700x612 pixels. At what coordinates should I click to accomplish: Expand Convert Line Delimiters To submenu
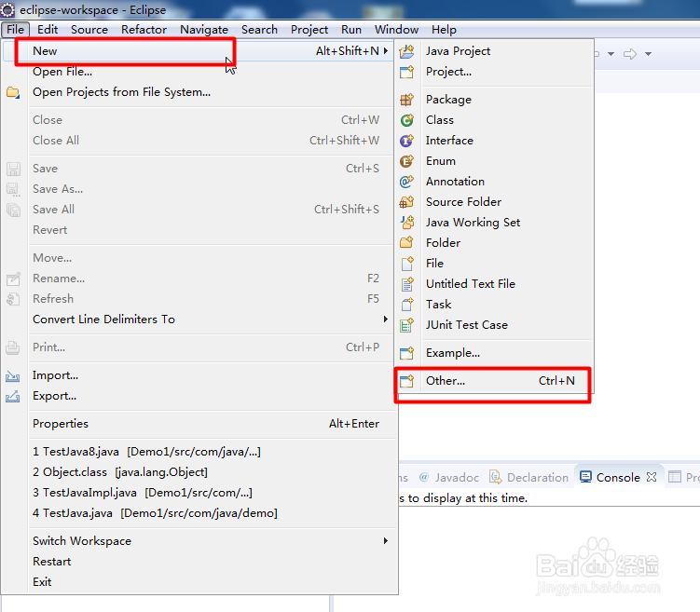[x=386, y=319]
